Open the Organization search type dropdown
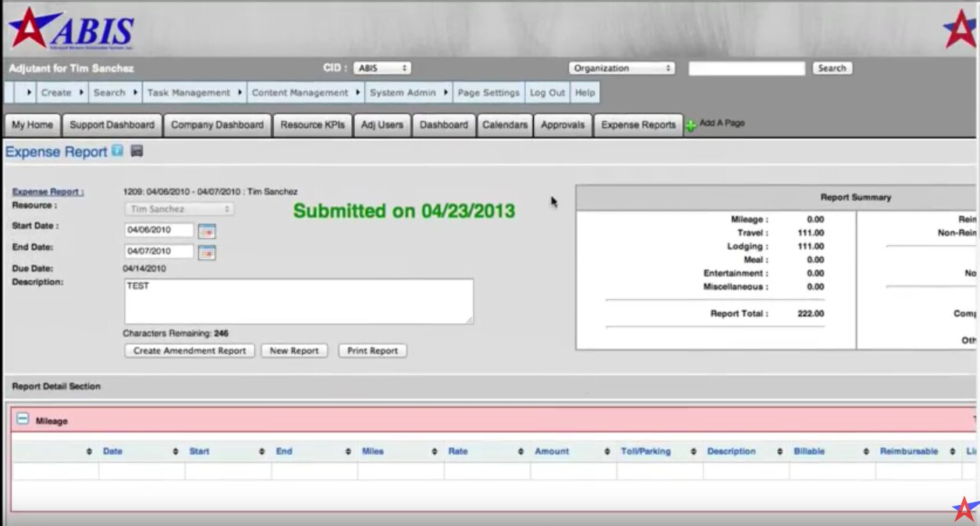The image size is (980, 526). (621, 69)
